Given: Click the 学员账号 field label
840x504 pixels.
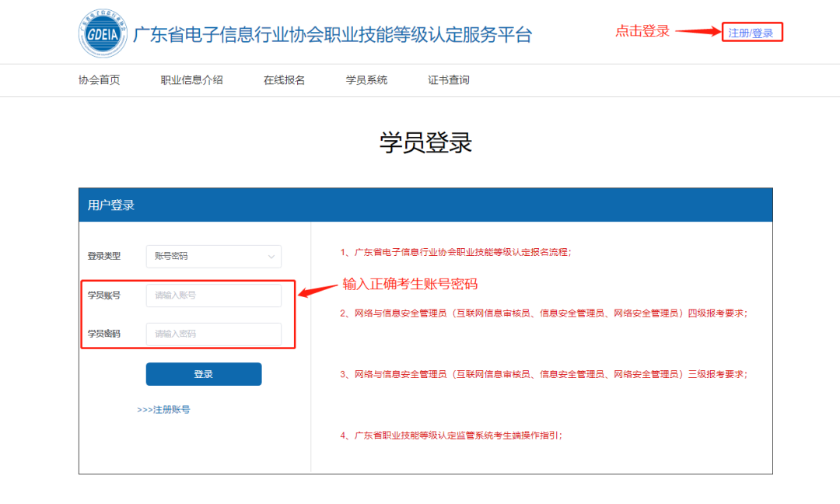Looking at the screenshot, I should [104, 295].
